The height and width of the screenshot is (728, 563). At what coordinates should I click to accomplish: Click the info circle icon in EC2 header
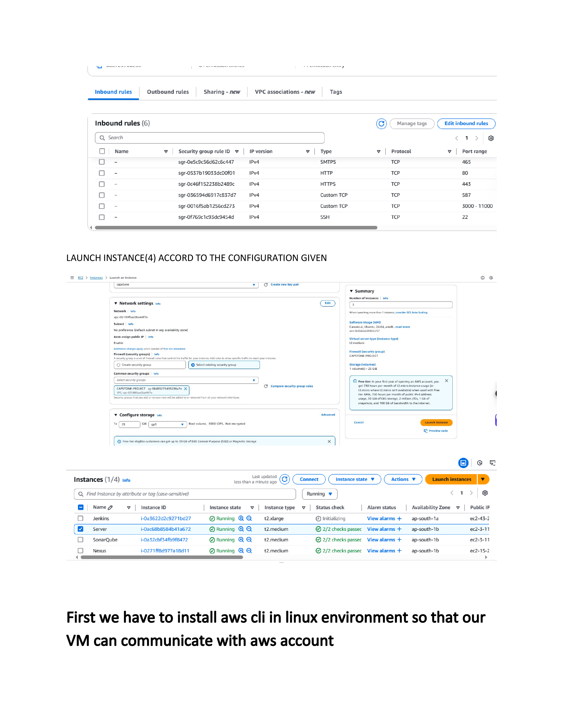(x=483, y=278)
